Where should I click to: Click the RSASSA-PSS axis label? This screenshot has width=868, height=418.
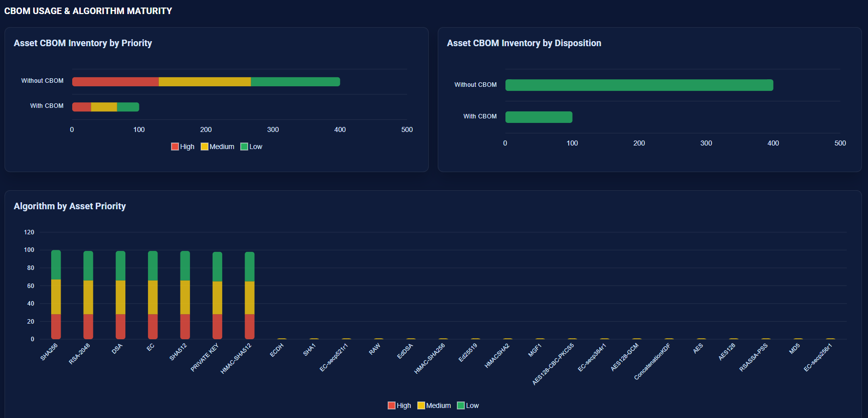[x=754, y=357]
